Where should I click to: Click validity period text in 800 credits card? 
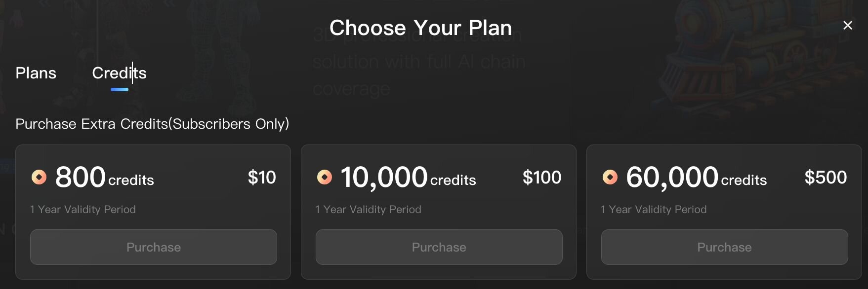tap(83, 210)
